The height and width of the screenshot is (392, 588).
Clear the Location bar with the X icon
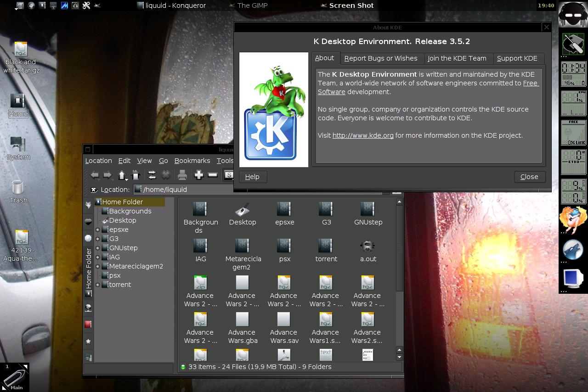93,190
